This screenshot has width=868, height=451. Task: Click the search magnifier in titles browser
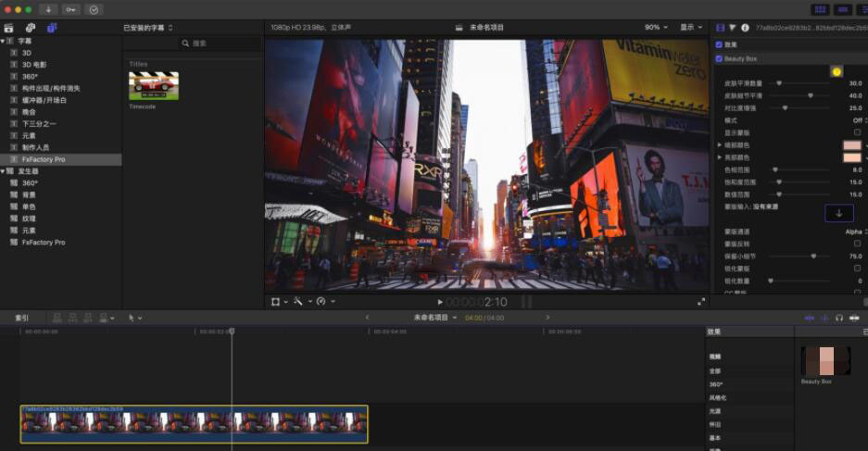(x=185, y=44)
